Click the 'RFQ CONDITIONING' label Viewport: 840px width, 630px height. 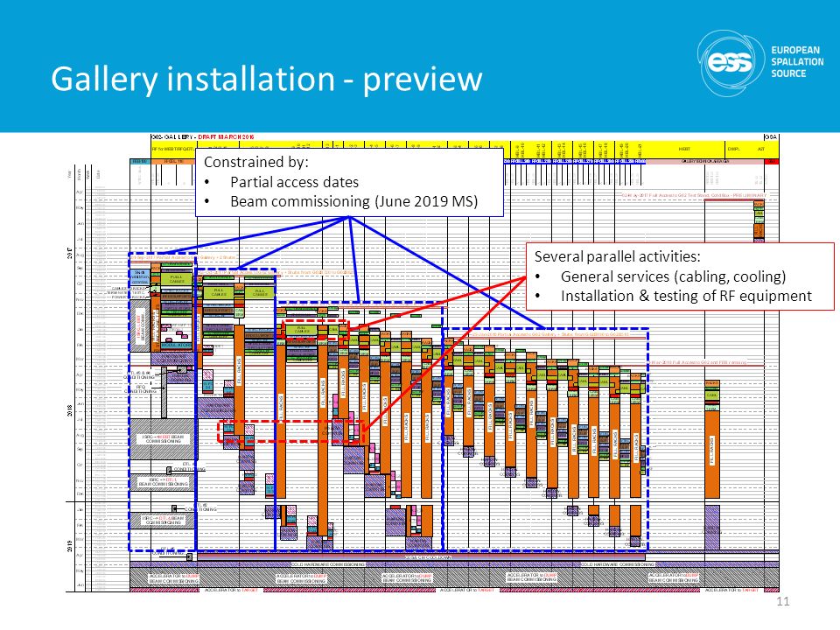pos(140,388)
